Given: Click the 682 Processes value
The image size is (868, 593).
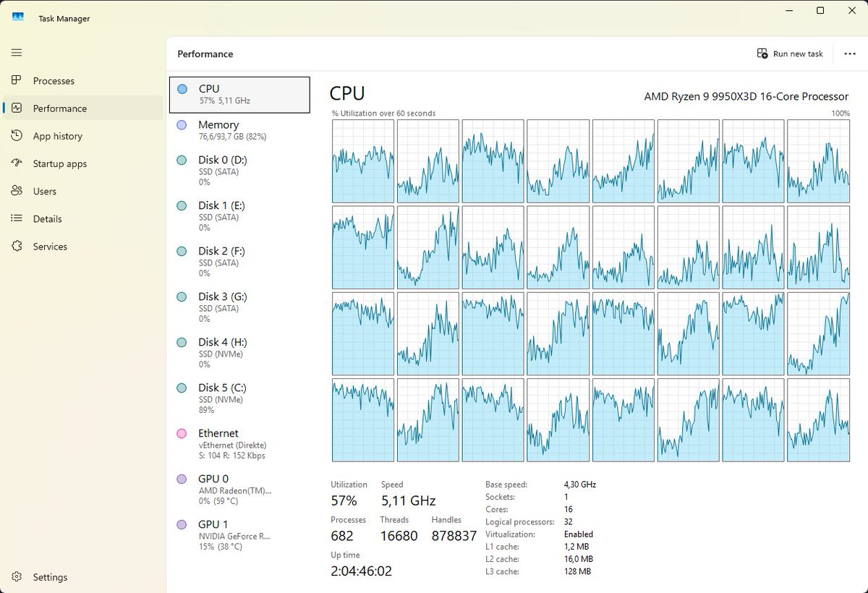Looking at the screenshot, I should [x=342, y=536].
